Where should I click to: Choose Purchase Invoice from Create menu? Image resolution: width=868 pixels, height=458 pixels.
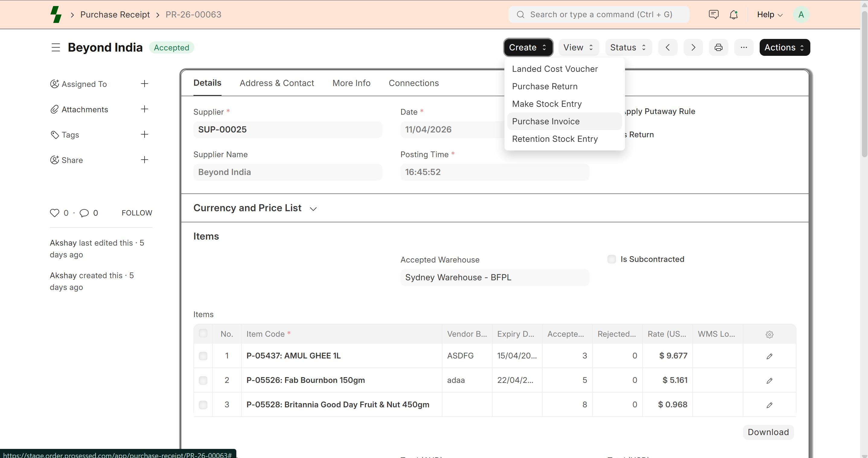[546, 121]
